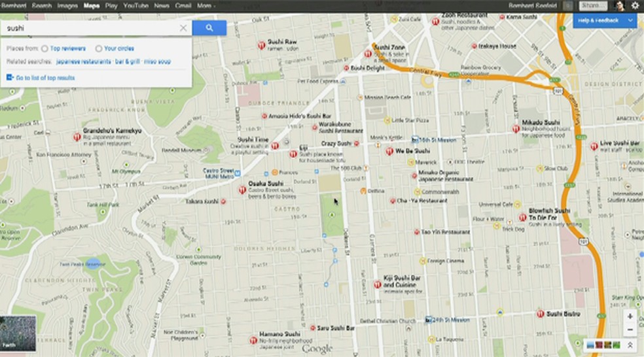Click the Share button

tap(593, 6)
